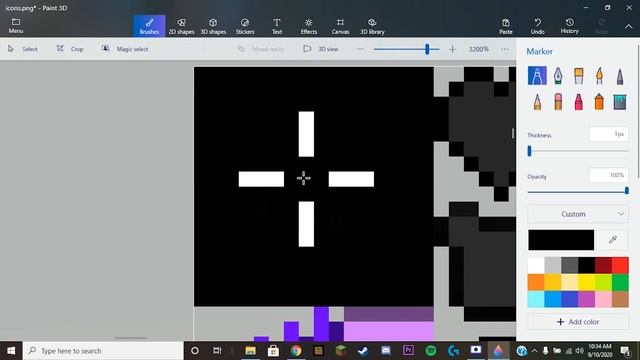The image size is (640, 360).
Task: Select the Calligraphy pen brush
Action: pos(558,76)
